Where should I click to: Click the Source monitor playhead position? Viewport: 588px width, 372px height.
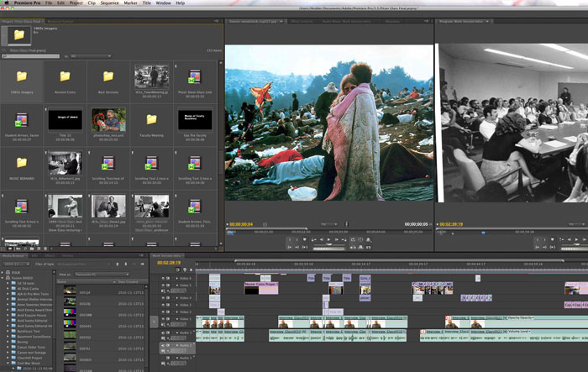tap(231, 233)
